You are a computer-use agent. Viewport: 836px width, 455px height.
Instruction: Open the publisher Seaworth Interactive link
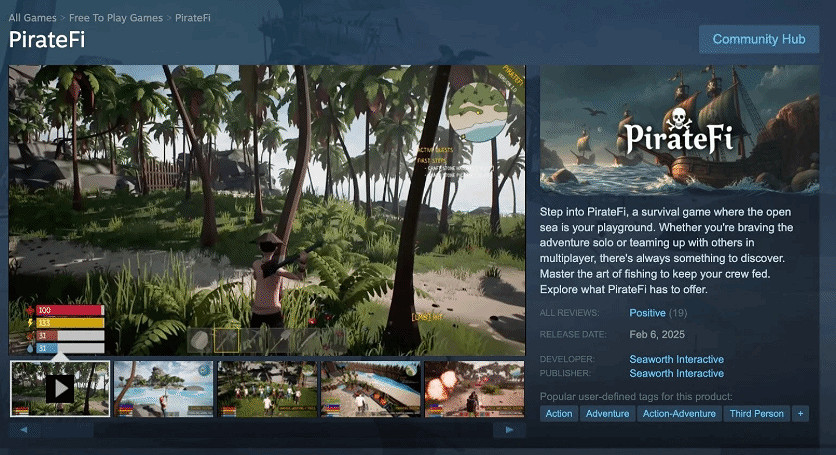pos(676,373)
